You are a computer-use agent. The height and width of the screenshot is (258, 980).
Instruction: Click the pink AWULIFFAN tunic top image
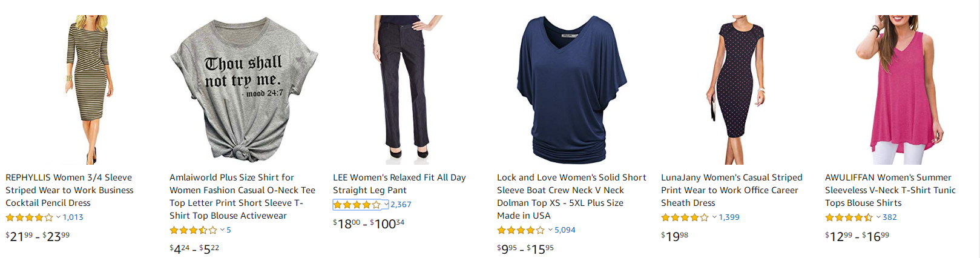click(x=899, y=90)
